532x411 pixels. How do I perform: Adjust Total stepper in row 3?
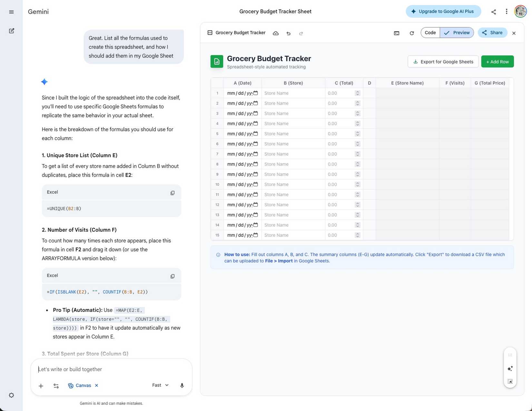[357, 113]
